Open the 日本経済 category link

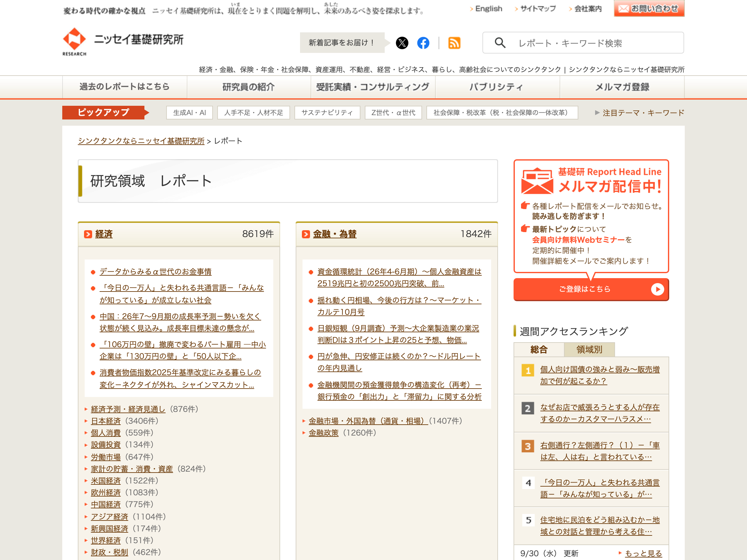(x=106, y=421)
